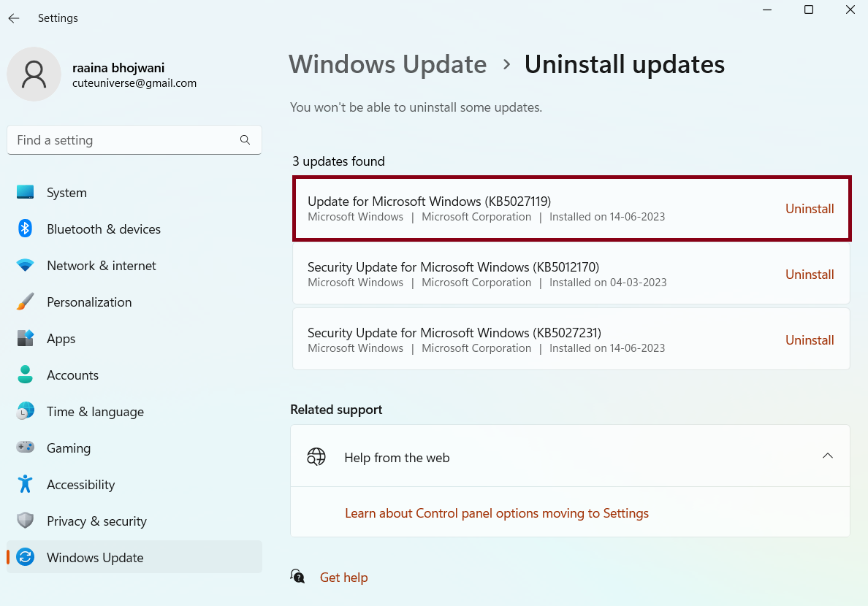Click the Privacy & security shield icon
868x606 pixels.
[26, 521]
